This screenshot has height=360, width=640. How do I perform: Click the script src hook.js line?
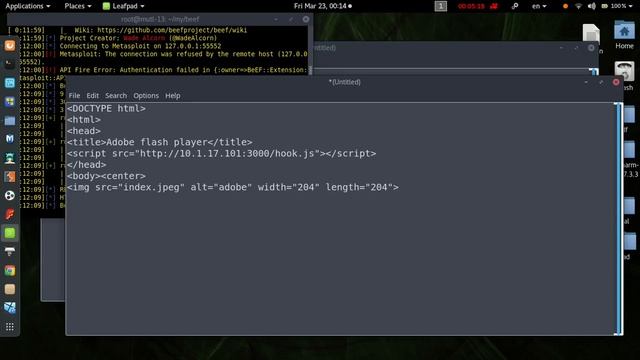pyautogui.click(x=222, y=153)
